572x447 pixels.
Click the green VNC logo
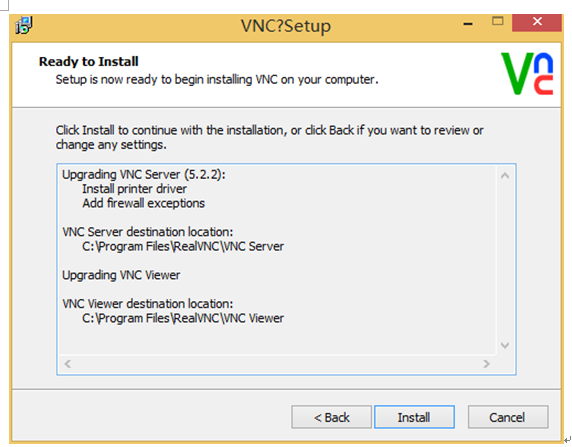point(527,74)
